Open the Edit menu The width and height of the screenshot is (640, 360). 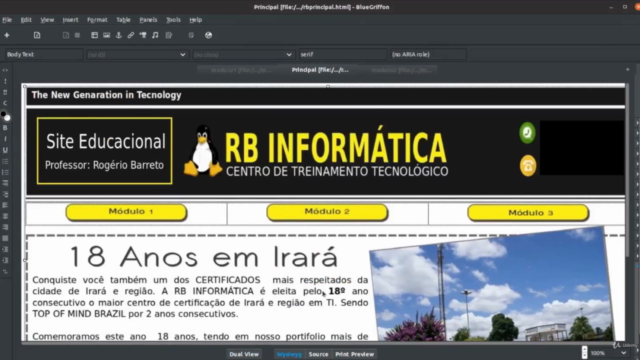click(26, 20)
